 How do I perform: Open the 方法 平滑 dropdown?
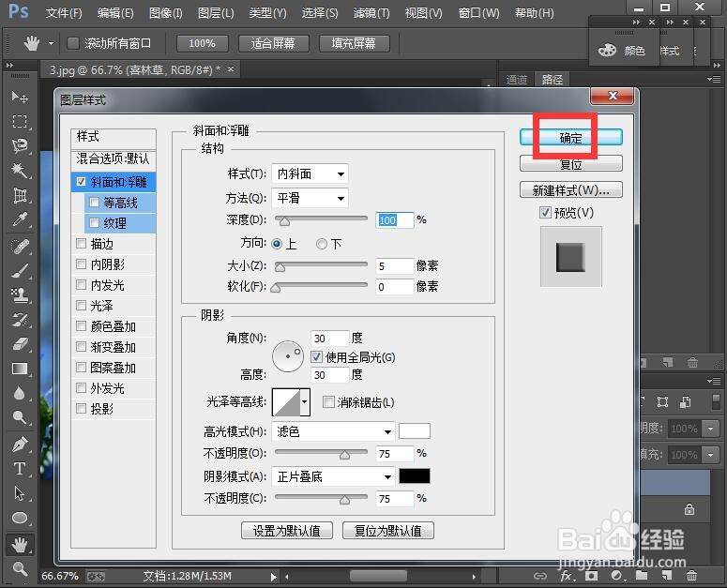310,198
